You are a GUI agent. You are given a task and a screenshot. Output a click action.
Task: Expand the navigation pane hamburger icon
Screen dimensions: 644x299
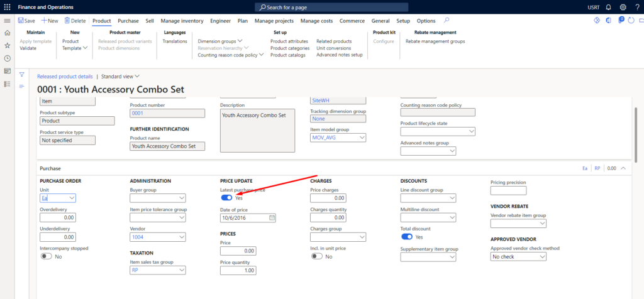(x=7, y=21)
